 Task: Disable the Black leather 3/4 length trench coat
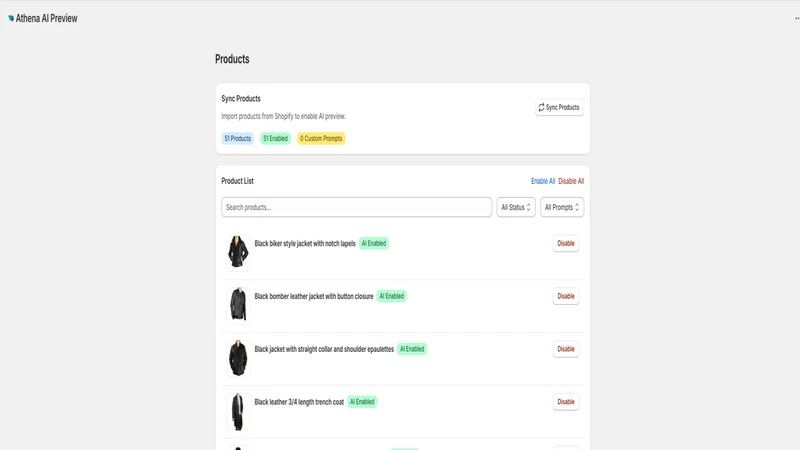click(566, 402)
